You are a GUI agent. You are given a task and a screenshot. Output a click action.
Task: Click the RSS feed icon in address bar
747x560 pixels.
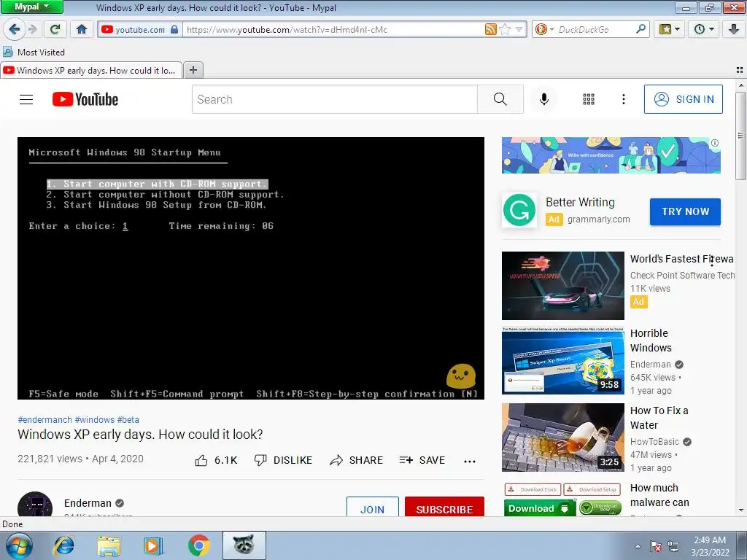pos(491,29)
